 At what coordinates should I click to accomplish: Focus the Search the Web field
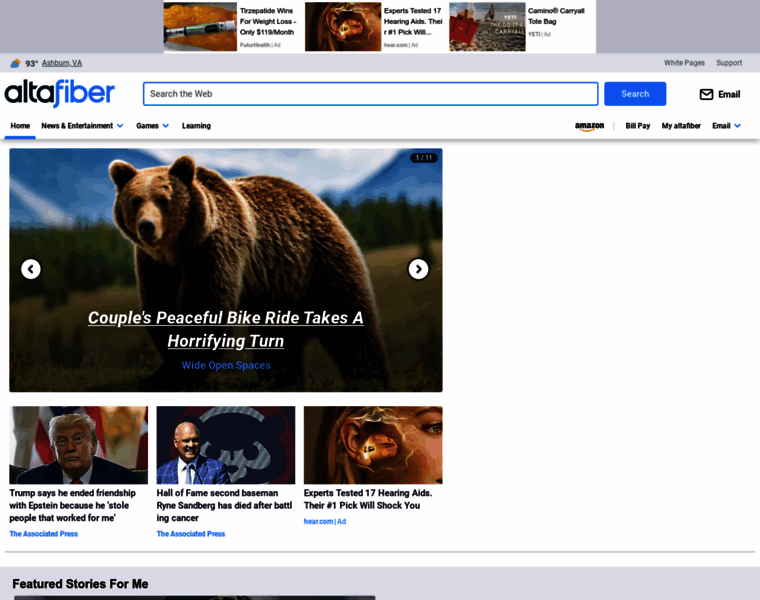point(370,94)
